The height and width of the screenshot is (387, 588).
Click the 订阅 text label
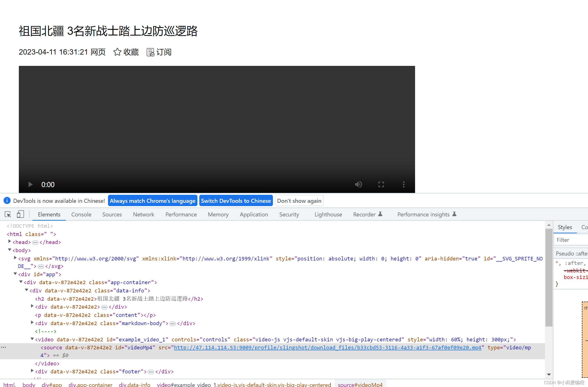[164, 52]
